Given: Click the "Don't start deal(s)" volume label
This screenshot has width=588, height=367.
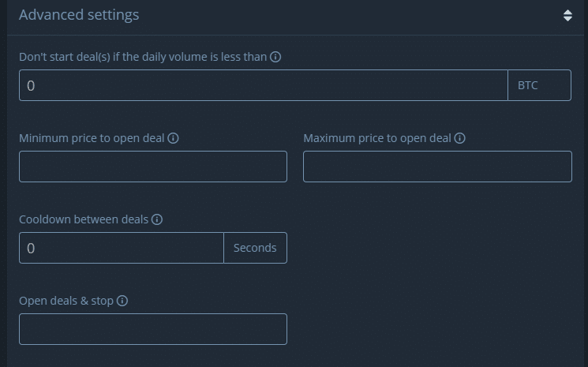Looking at the screenshot, I should coord(143,57).
